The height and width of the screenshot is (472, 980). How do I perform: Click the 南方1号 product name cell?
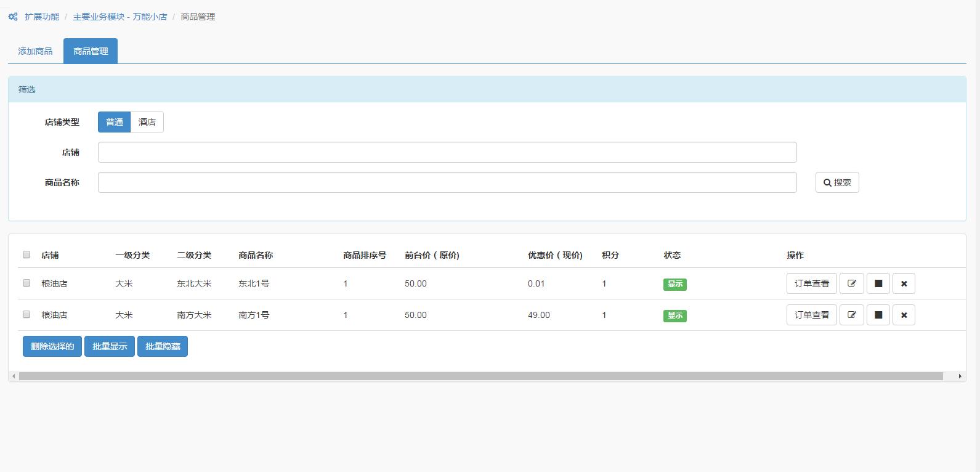pyautogui.click(x=254, y=315)
